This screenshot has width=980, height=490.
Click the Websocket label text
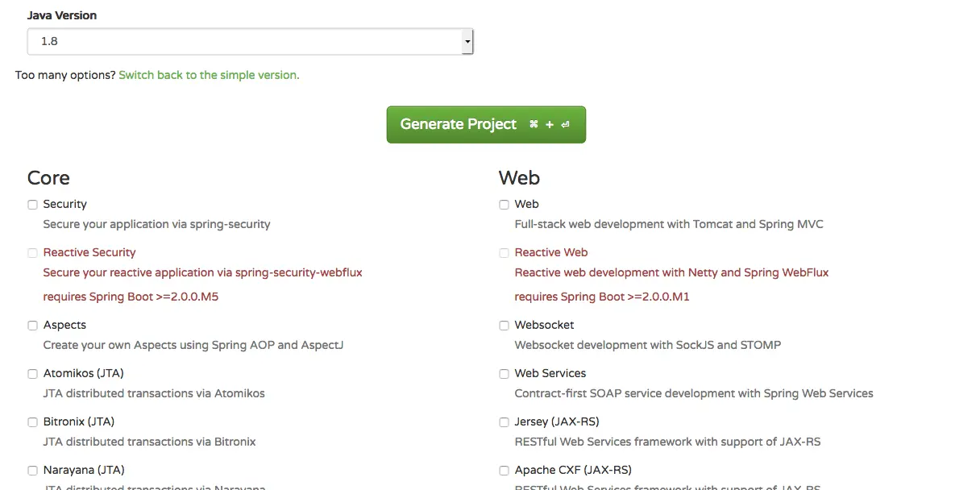click(544, 325)
